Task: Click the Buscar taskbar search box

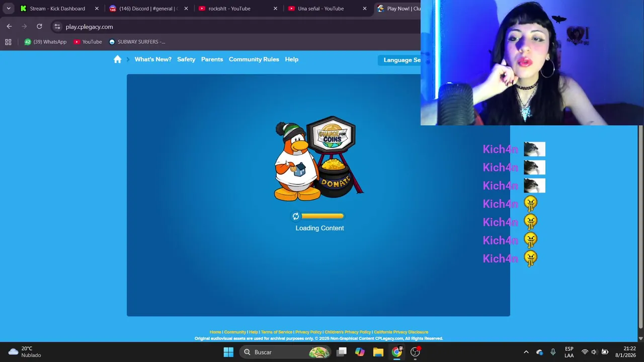Action: tap(285, 352)
